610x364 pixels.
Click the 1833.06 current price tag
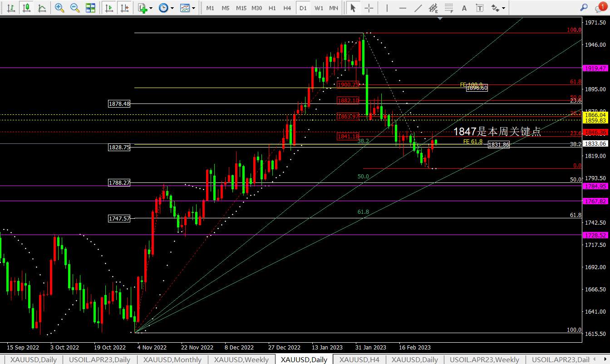[596, 143]
